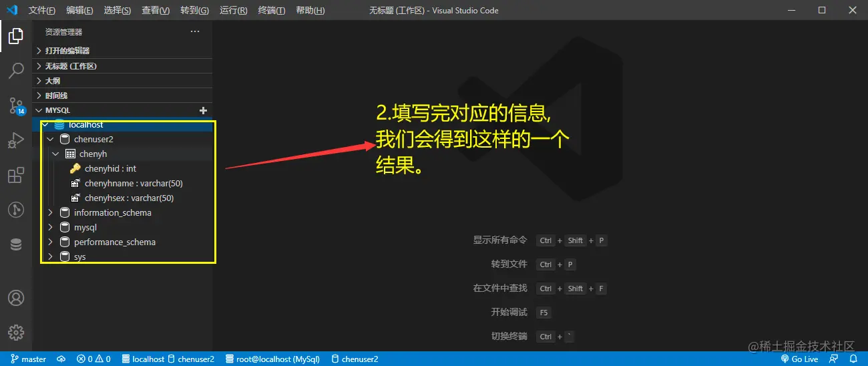This screenshot has width=868, height=366.
Task: Click the 开始调试 hint text
Action: coord(509,313)
